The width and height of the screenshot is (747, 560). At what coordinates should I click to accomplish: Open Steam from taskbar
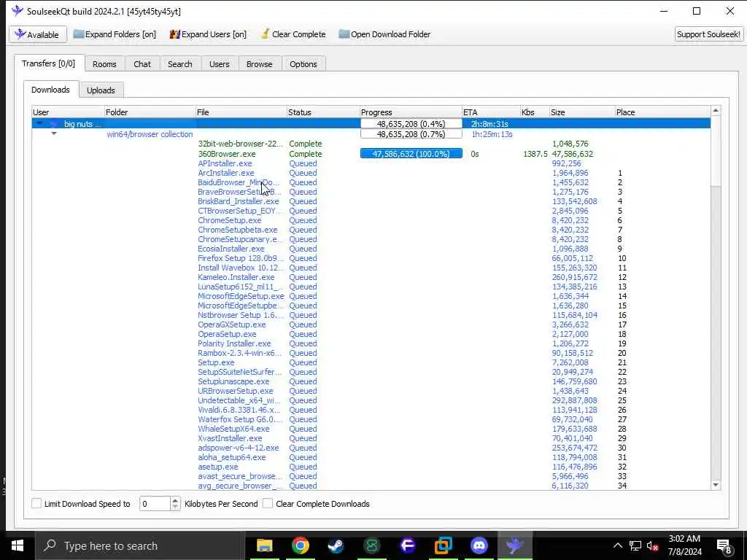pos(336,545)
